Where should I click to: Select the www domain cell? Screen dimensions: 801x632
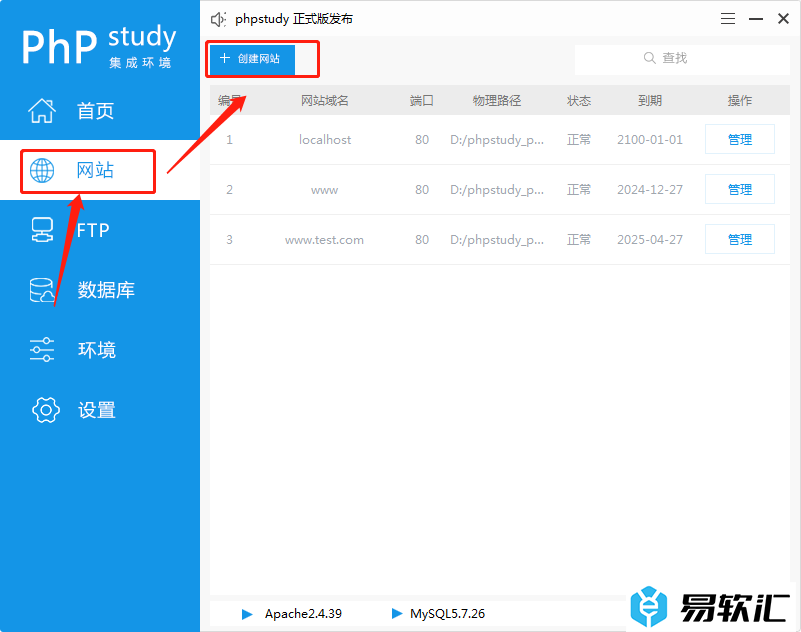[x=324, y=190]
